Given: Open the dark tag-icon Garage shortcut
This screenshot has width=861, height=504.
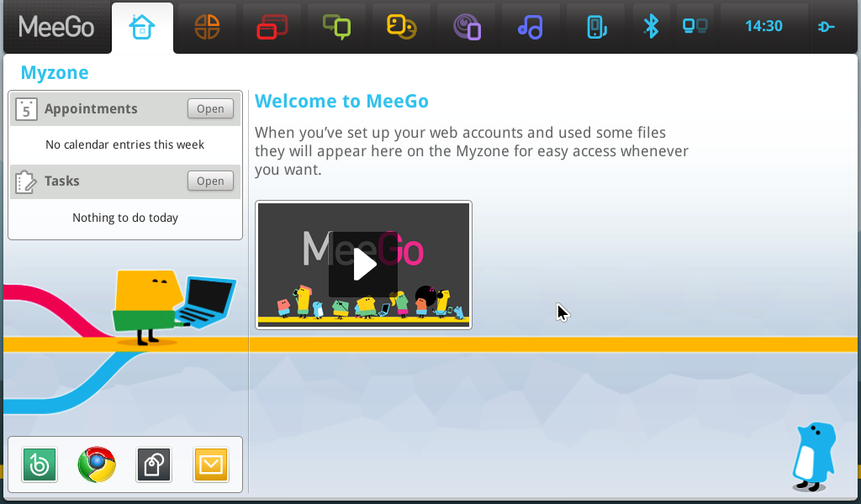Looking at the screenshot, I should [x=154, y=465].
